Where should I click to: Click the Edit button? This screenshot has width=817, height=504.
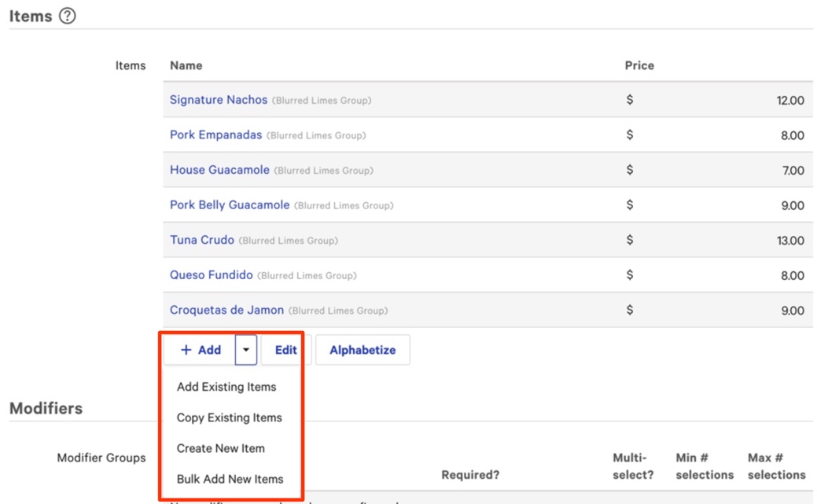click(x=283, y=349)
